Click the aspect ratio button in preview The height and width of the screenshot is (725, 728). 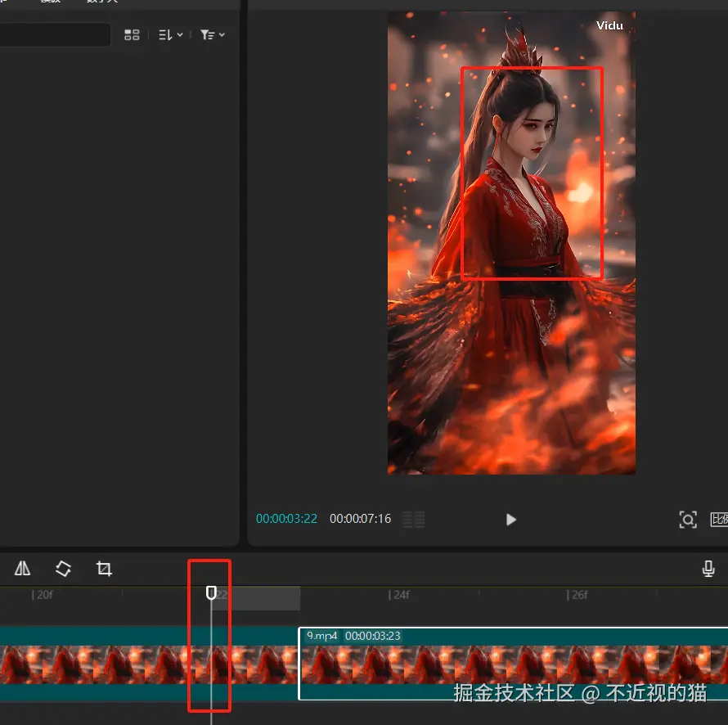719,519
